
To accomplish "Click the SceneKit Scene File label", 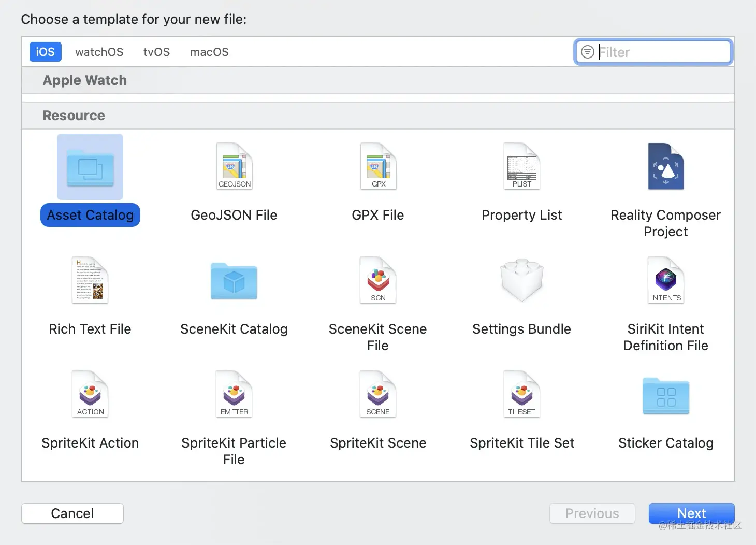I will click(378, 337).
